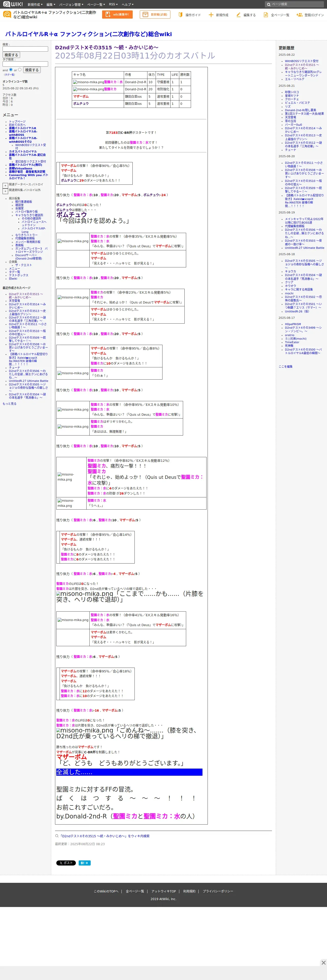The height and width of the screenshot is (980, 327).
Task: Expand 関連資料集-バトロイ以外 section
Action: tap(5, 191)
